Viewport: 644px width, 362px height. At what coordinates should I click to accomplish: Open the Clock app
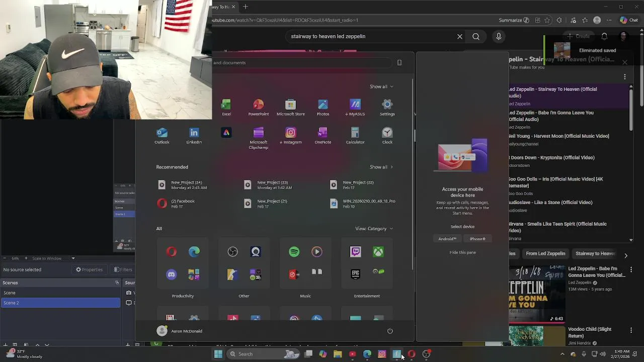tap(387, 135)
